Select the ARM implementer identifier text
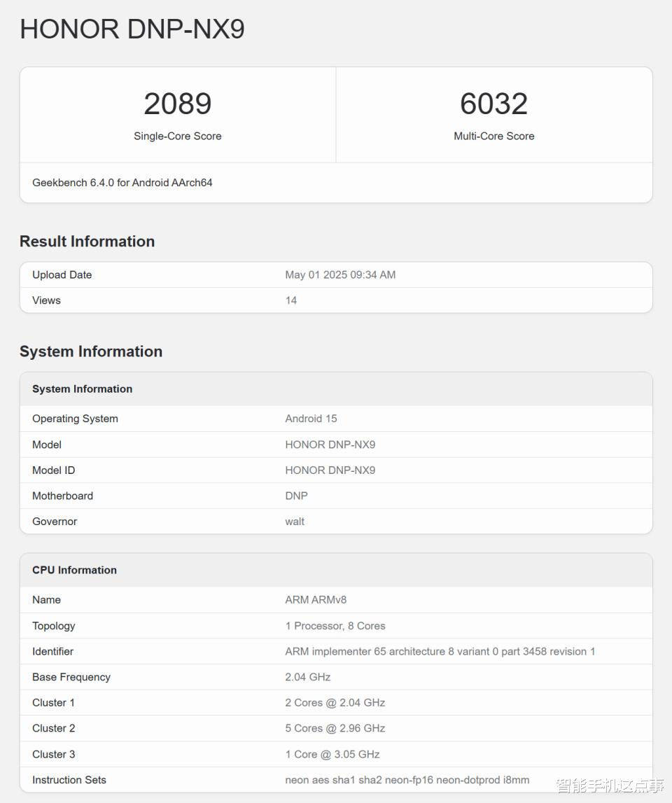The height and width of the screenshot is (803, 672). pos(440,651)
